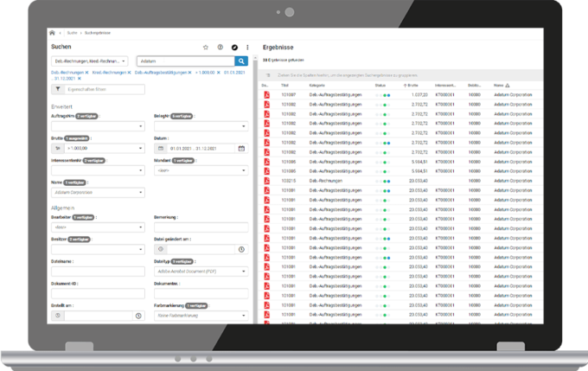Viewport: 588px width, 371px height.
Task: Open the help question mark icon
Action: click(x=220, y=47)
